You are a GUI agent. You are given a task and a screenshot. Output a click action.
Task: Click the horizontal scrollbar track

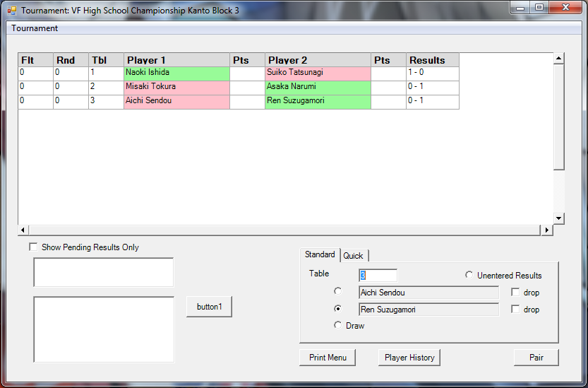284,230
